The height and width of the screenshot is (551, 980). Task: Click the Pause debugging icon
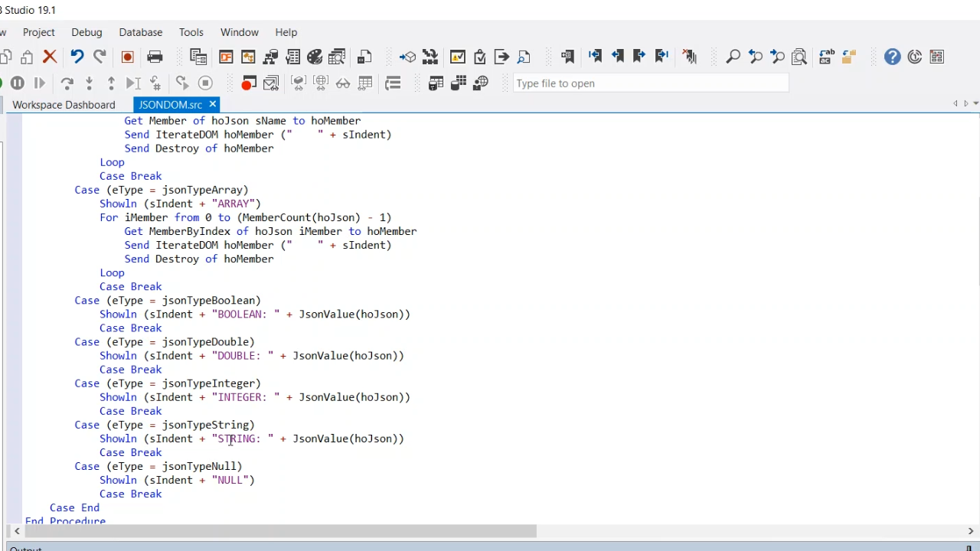tap(18, 83)
